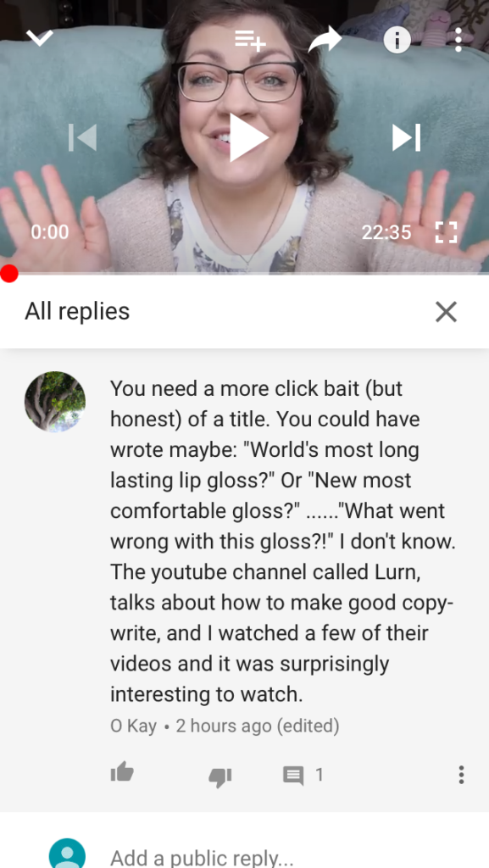The height and width of the screenshot is (868, 489).
Task: Add video to playlist
Action: tap(250, 40)
